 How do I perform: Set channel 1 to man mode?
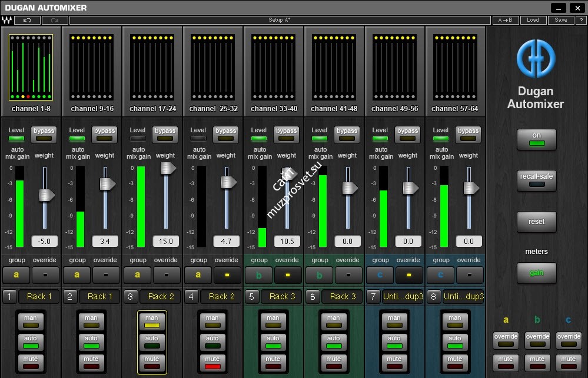click(x=31, y=322)
